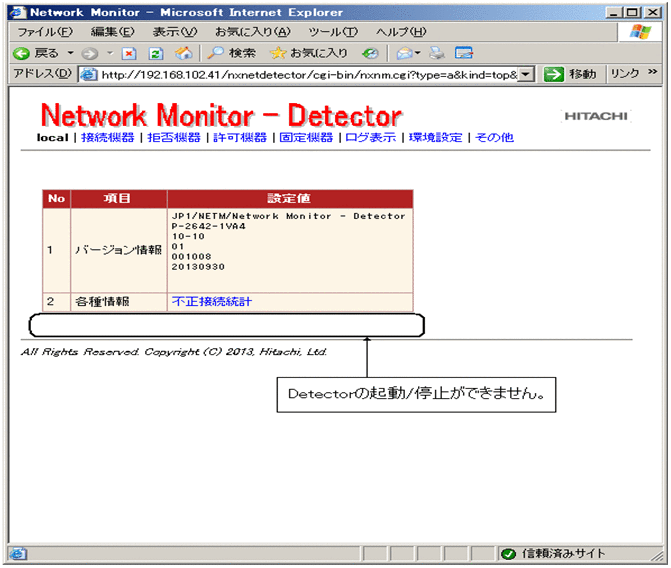
Task: Click the local label in navigation
Action: (x=53, y=138)
